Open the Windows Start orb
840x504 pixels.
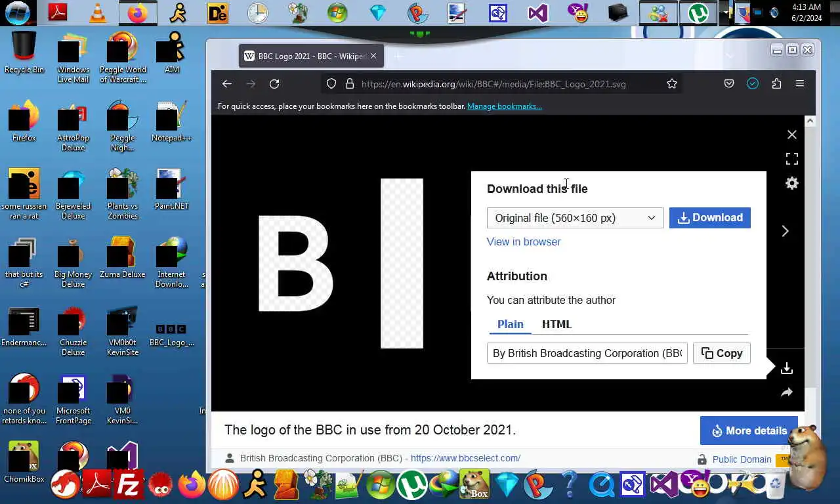tap(18, 12)
